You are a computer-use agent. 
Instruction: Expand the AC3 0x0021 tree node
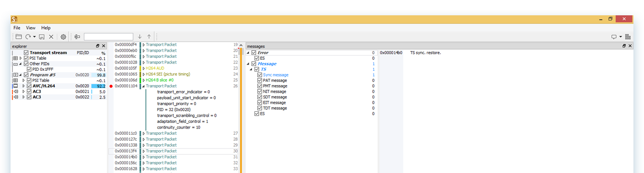pyautogui.click(x=23, y=91)
